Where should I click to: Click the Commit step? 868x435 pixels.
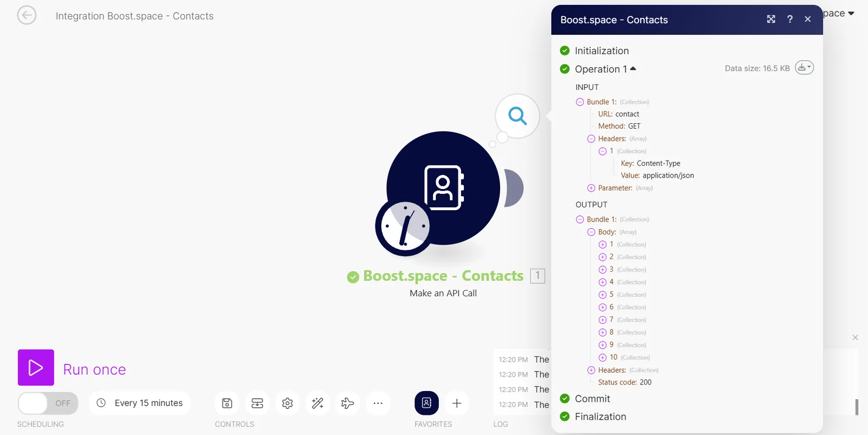[x=592, y=399]
